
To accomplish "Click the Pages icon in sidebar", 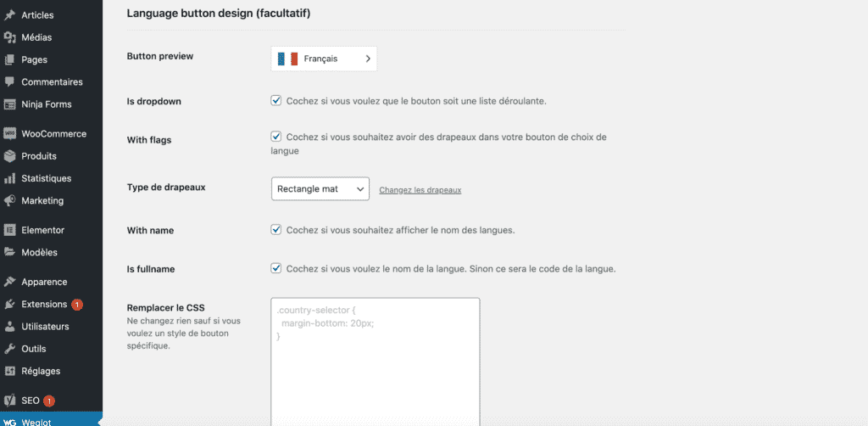I will pyautogui.click(x=9, y=60).
